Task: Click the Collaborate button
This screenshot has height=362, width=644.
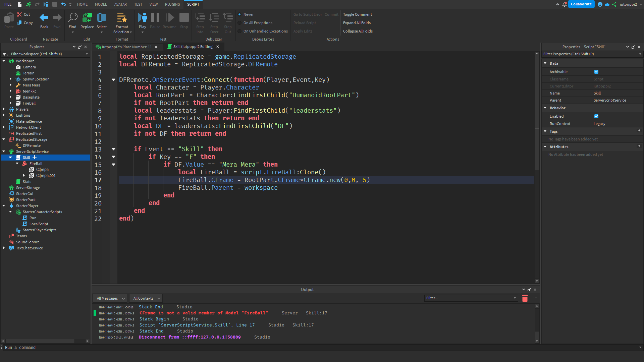Action: [x=581, y=4]
